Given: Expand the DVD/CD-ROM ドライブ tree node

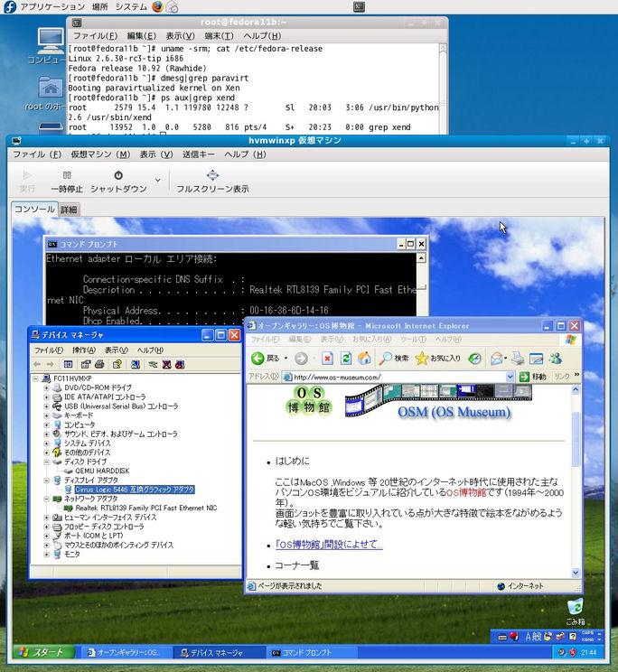Looking at the screenshot, I should [x=47, y=387].
